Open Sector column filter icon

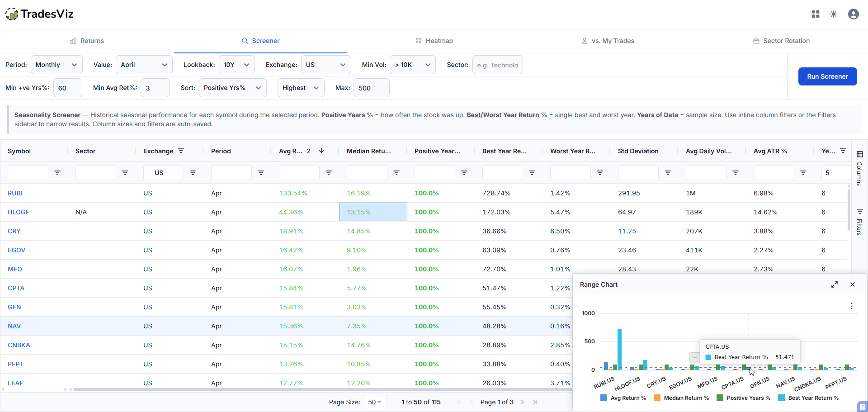125,173
